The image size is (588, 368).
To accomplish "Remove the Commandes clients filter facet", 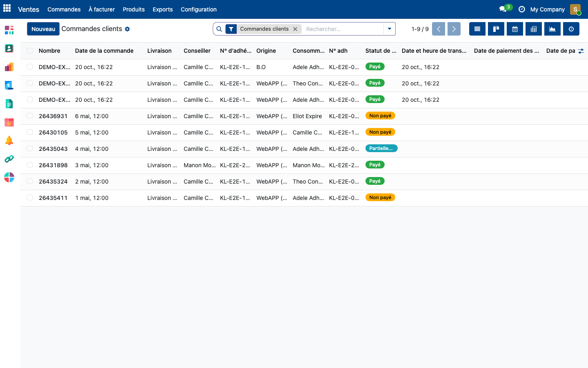I will click(x=295, y=29).
